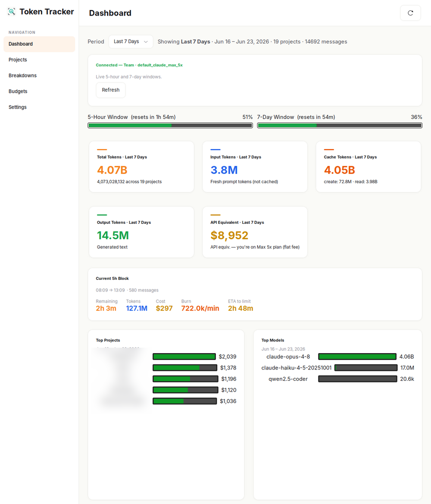Image resolution: width=431 pixels, height=504 pixels.
Task: Click the $1,036 project bar
Action: (x=185, y=401)
